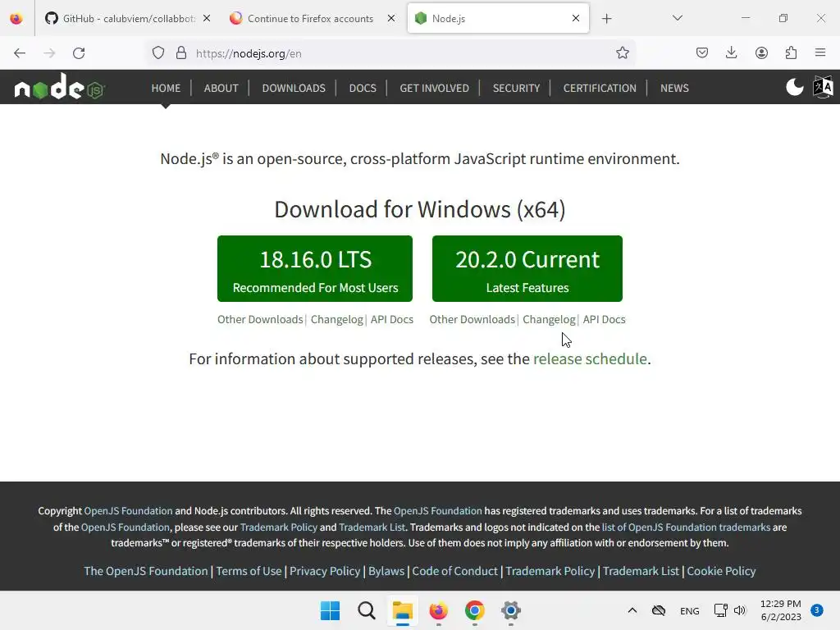The image size is (840, 630).
Task: Open Changelog under 18.16.0 LTS
Action: (x=337, y=319)
